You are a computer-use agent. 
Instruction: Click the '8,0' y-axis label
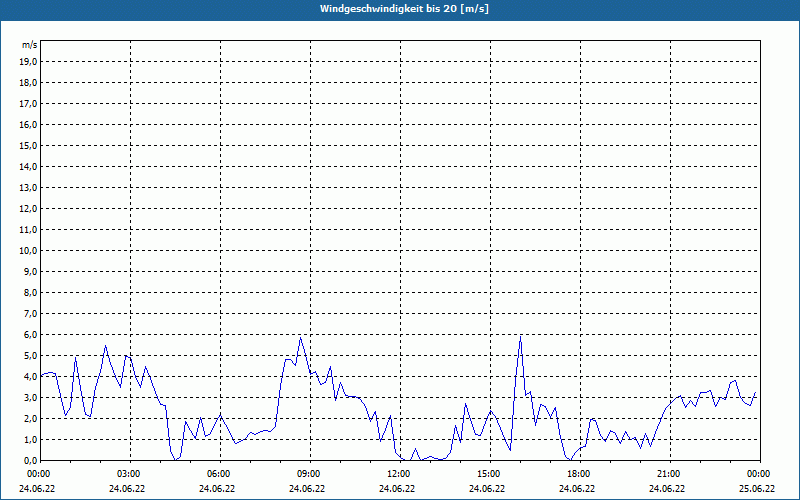[30, 292]
